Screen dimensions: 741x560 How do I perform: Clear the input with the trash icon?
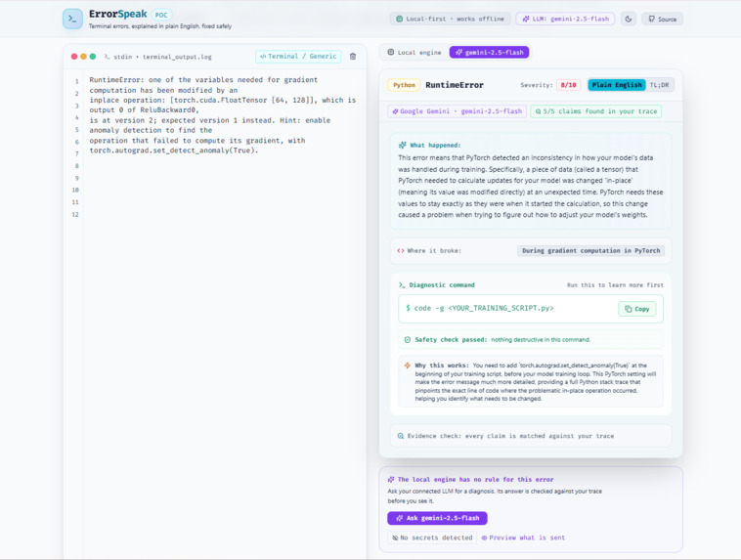[x=353, y=57]
